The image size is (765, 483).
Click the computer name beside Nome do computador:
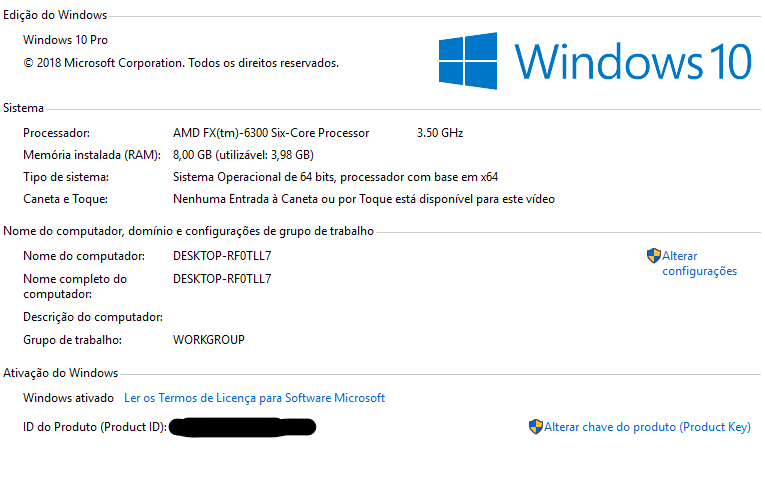point(222,256)
